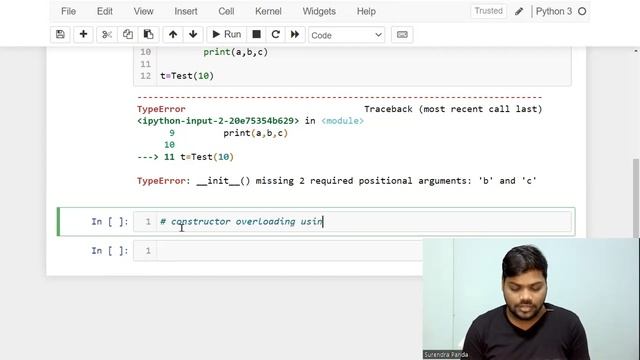Image resolution: width=640 pixels, height=360 pixels.
Task: Cut selected cells with scissors icon
Action: click(107, 35)
